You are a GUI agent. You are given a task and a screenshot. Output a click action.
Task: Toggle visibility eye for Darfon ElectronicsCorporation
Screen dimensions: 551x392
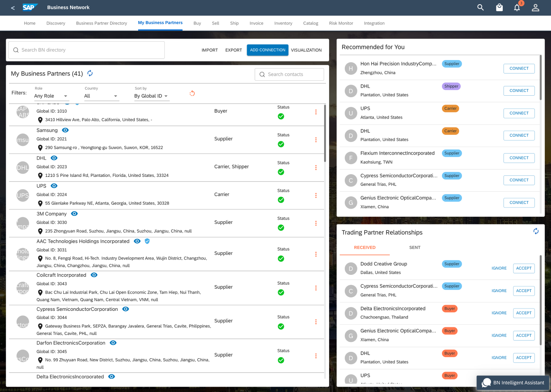[x=113, y=343]
